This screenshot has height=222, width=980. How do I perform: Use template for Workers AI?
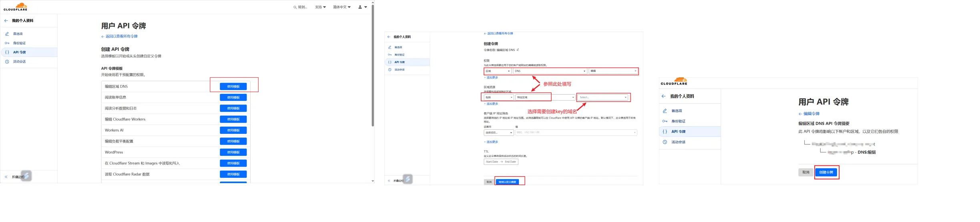(x=233, y=130)
